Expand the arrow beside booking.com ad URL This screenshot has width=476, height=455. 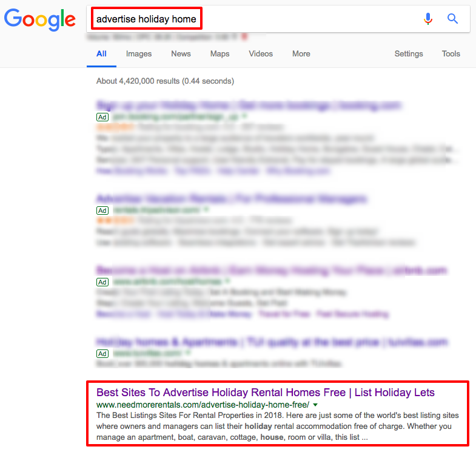point(244,116)
